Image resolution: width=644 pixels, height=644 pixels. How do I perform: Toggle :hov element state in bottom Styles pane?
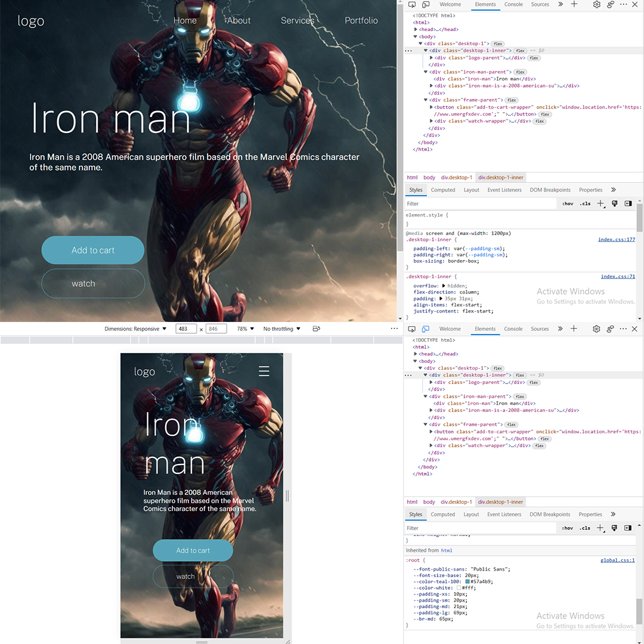[568, 528]
